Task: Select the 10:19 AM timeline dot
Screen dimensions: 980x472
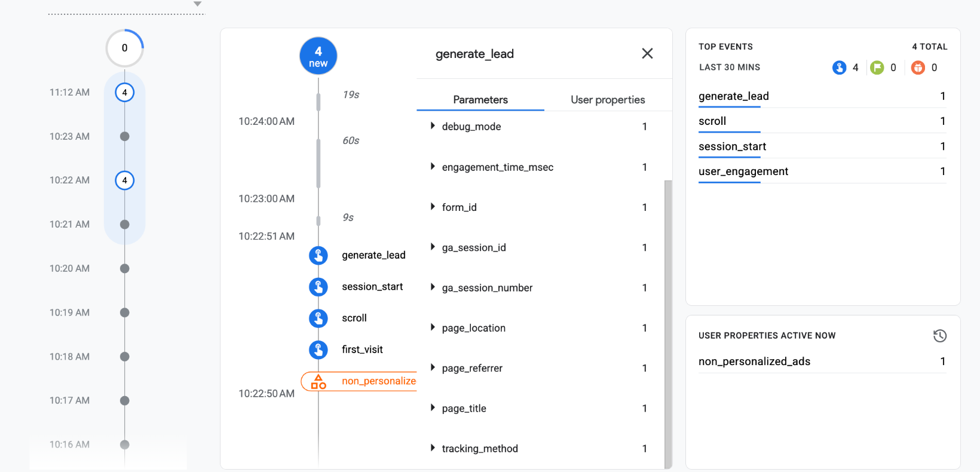Action: pyautogui.click(x=124, y=312)
